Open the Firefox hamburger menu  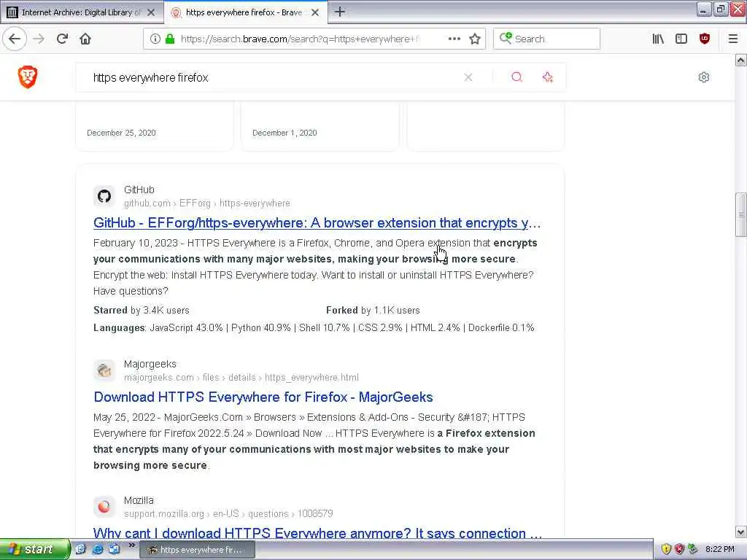[x=732, y=39]
